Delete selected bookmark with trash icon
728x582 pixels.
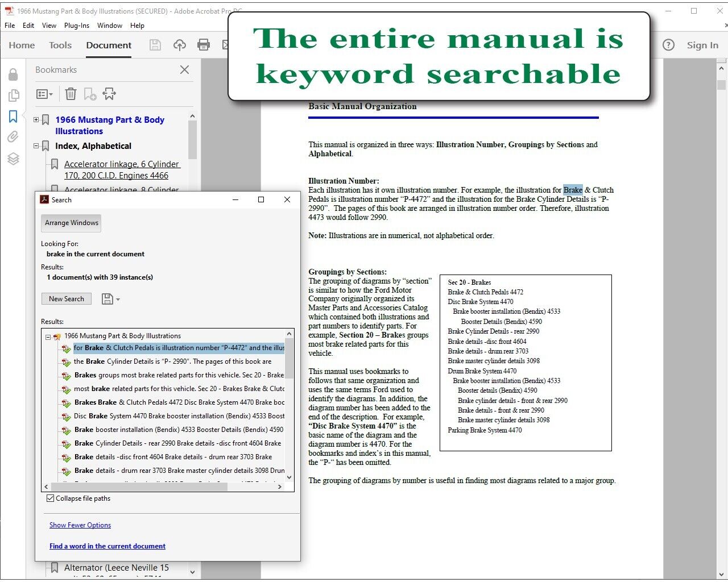coord(71,94)
